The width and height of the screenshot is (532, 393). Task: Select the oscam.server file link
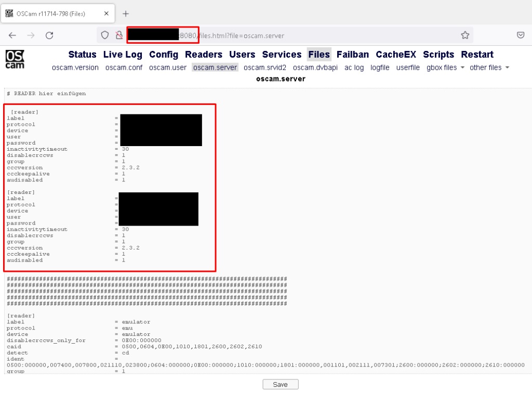click(215, 68)
